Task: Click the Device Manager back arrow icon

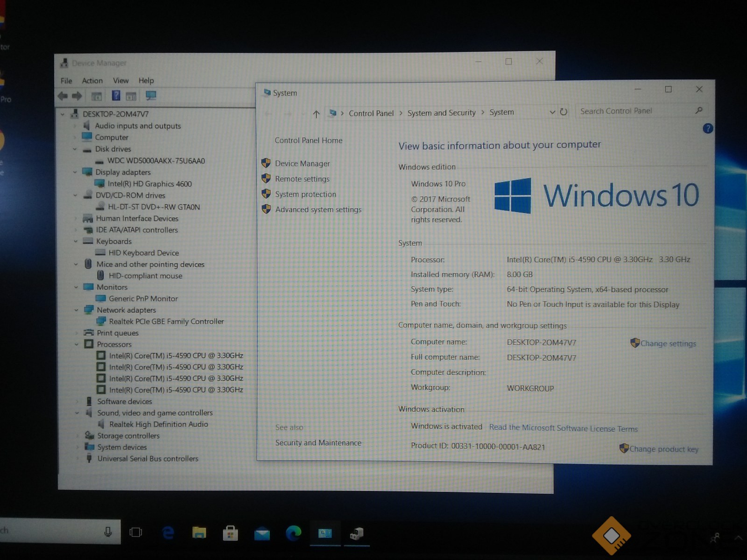Action: pos(63,96)
